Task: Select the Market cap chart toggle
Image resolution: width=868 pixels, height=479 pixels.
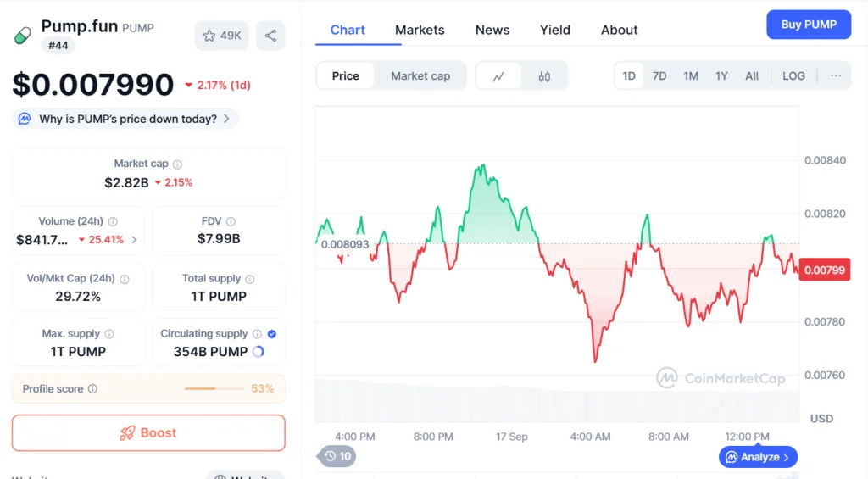Action: [420, 76]
